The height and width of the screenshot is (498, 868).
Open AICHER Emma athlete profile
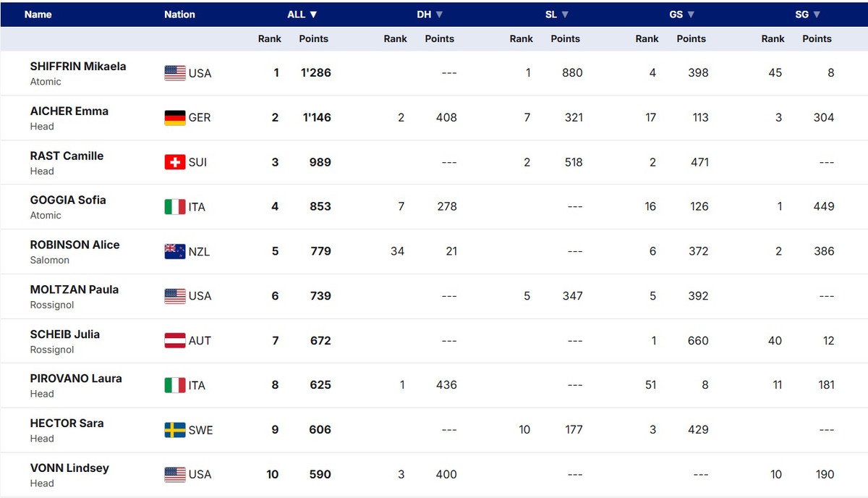click(69, 111)
